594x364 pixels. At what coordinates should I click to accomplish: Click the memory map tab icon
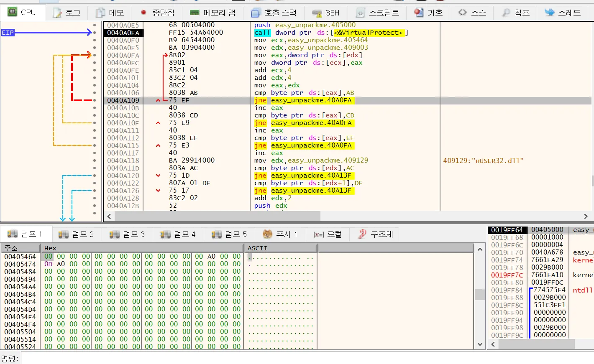(x=195, y=13)
